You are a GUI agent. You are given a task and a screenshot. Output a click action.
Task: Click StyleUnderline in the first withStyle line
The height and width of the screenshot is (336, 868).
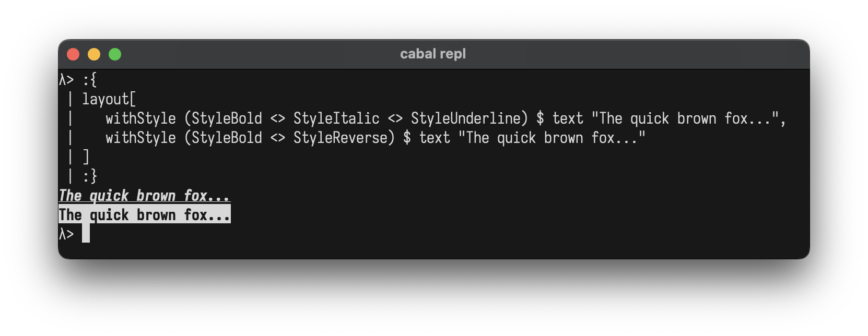465,118
